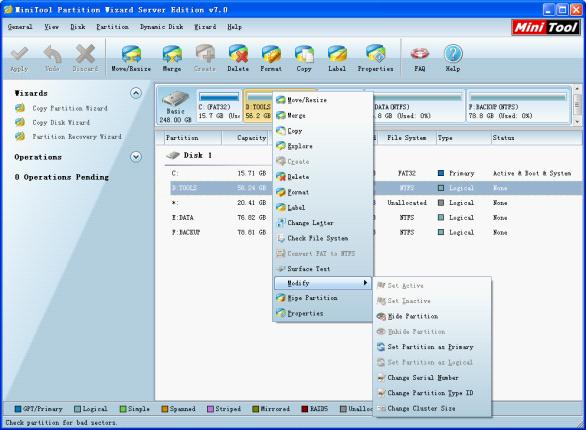Click the Create toolbar icon
586x430 pixels.
click(205, 58)
